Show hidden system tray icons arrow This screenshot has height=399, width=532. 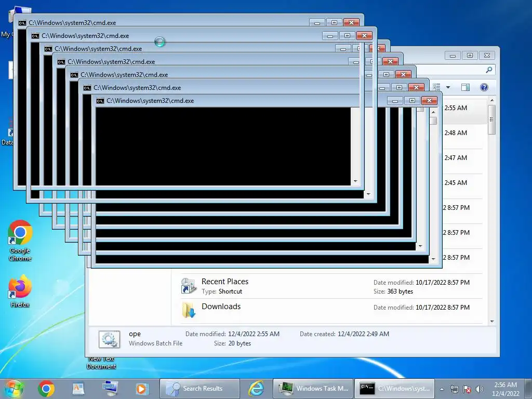click(x=442, y=389)
